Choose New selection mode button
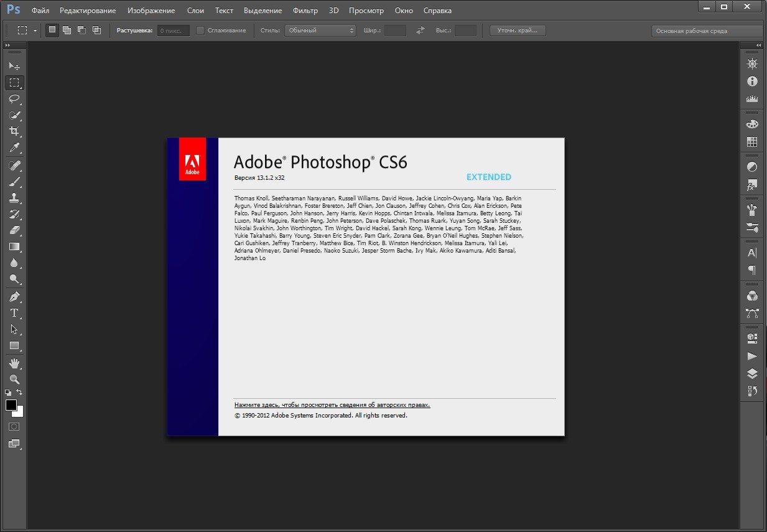 [52, 30]
